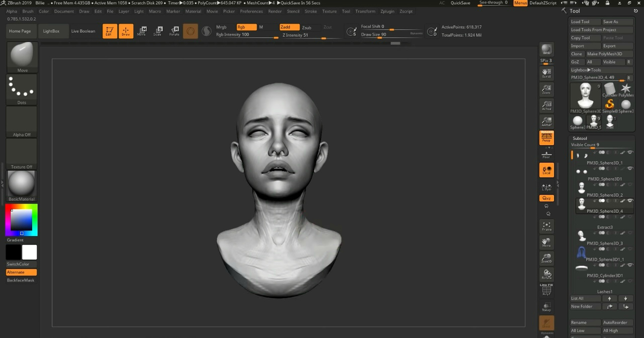644x338 pixels.
Task: Open the Brush menu
Action: click(x=28, y=11)
